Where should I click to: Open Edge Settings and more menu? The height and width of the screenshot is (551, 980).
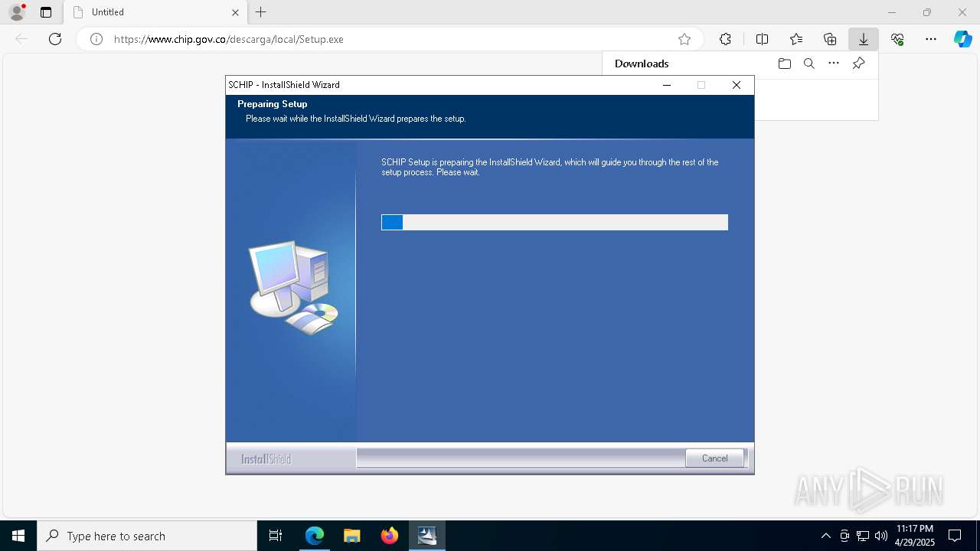tap(931, 39)
